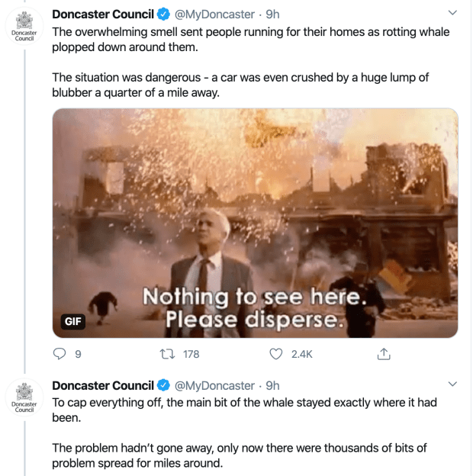Viewport: 473px width, 476px height.
Task: View the 178 retweets count
Action: tap(191, 354)
